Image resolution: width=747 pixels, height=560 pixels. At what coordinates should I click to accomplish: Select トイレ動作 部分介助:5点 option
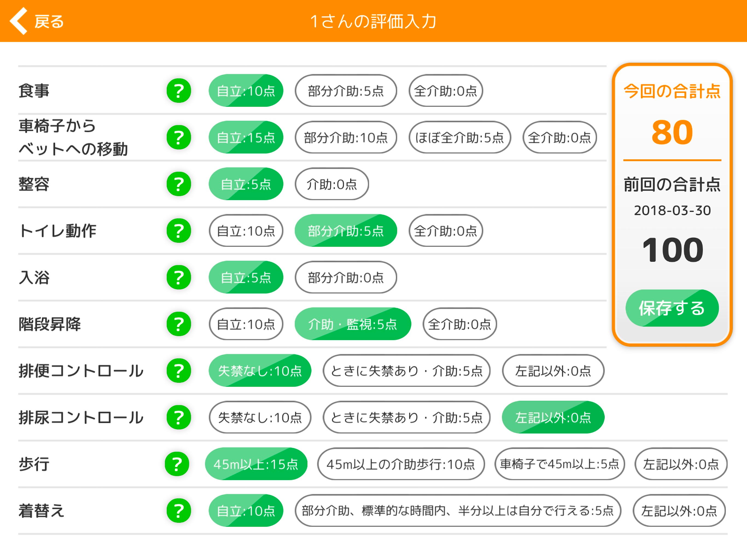tap(346, 230)
